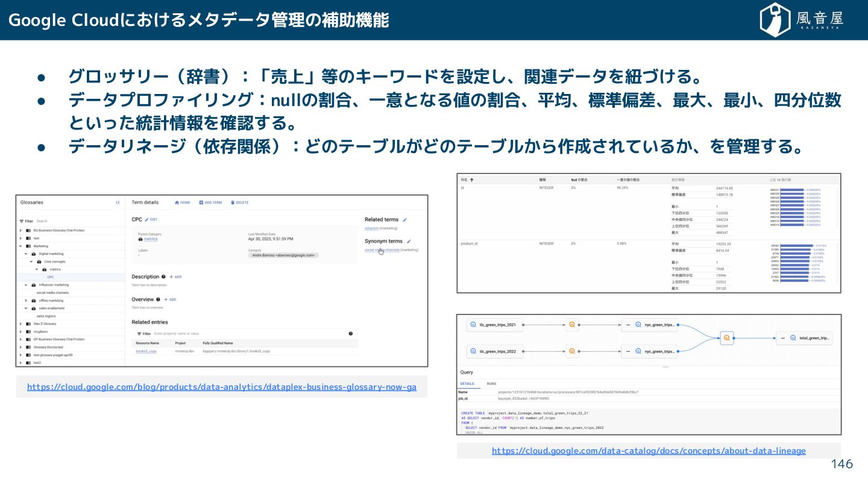Viewport: 868px width, 488px height.
Task: Select the CPC term in tree
Action: click(51, 277)
